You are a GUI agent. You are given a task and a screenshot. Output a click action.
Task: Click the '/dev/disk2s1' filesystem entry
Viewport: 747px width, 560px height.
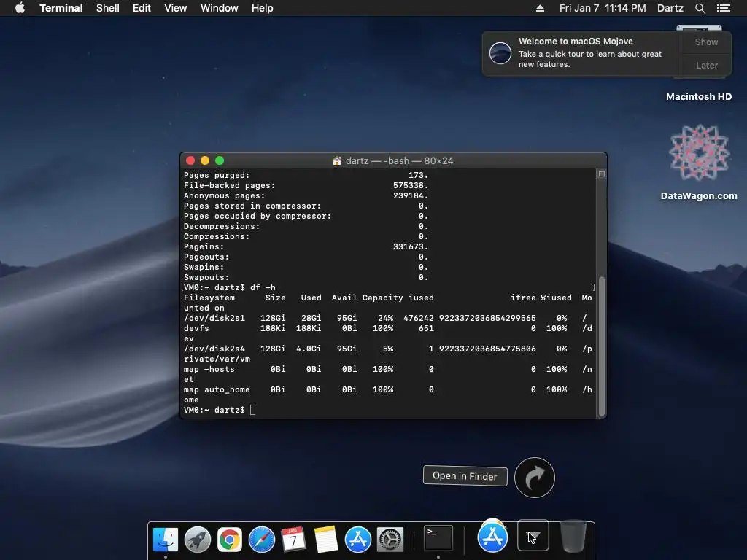[x=214, y=318]
